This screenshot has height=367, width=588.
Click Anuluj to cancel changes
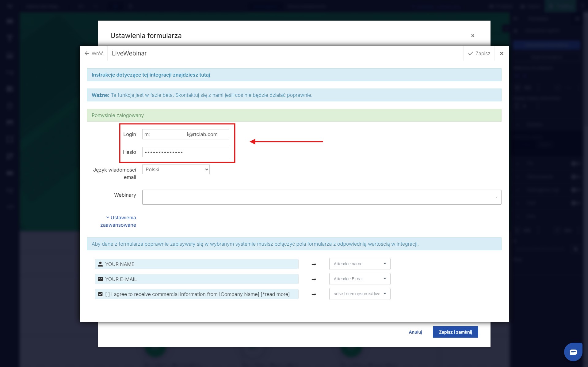(415, 332)
